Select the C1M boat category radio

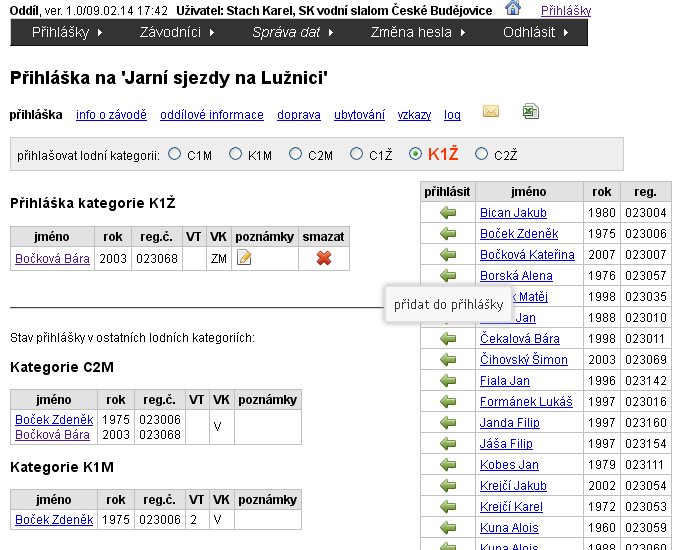175,154
